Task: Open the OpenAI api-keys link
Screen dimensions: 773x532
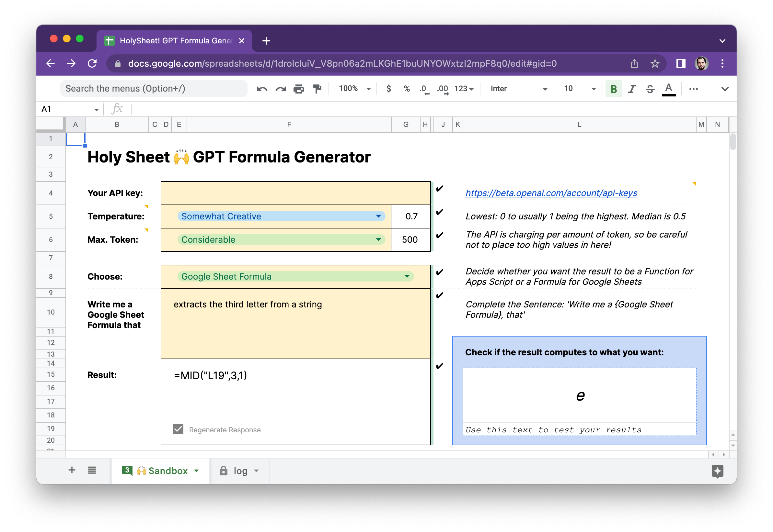Action: (x=551, y=193)
